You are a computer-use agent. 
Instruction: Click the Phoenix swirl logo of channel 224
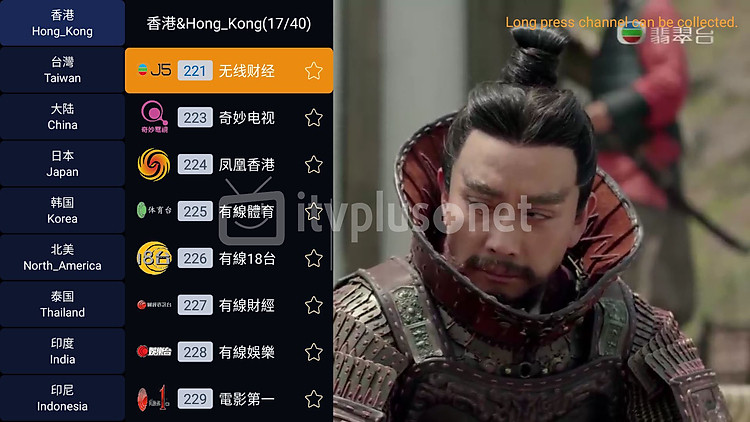point(154,165)
